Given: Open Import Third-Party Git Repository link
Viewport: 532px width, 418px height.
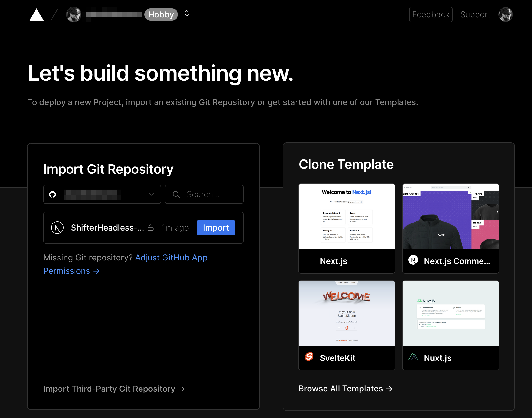Looking at the screenshot, I should point(114,389).
